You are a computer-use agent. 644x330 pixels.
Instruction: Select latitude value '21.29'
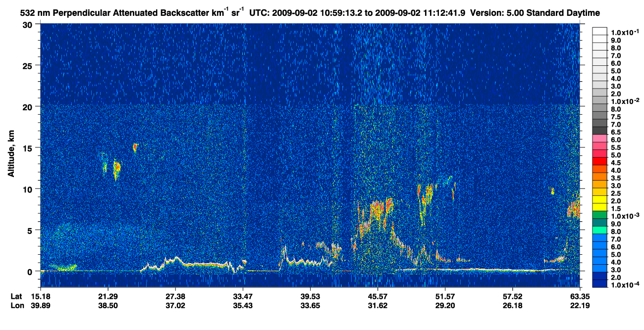(x=108, y=296)
